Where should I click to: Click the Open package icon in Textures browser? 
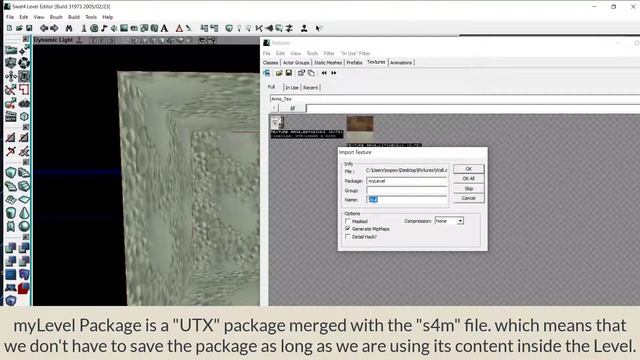279,73
